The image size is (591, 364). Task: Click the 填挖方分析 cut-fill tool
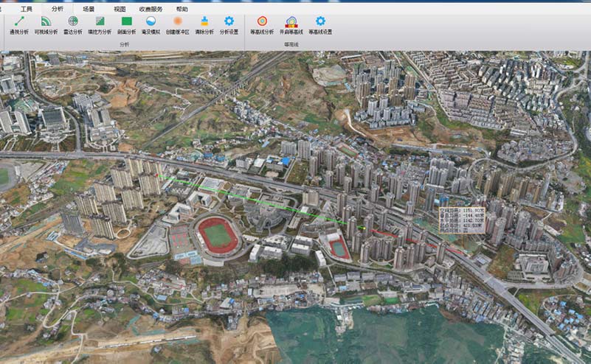100,24
